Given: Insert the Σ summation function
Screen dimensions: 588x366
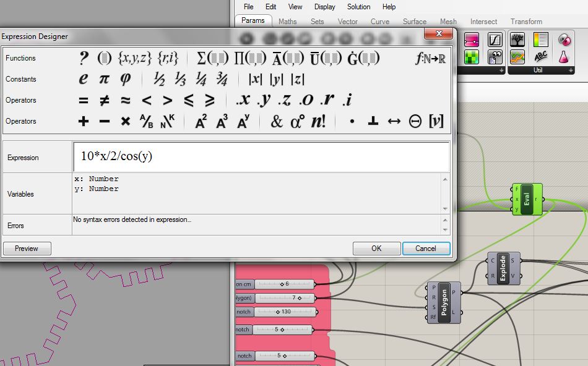Looking at the screenshot, I should tap(212, 58).
